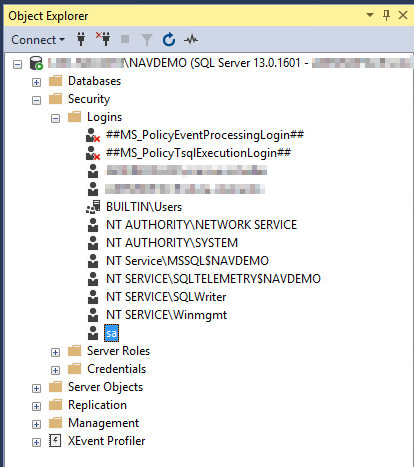Viewport: 414px width, 467px height.
Task: Expand the Server Roles folder
Action: [x=55, y=352]
